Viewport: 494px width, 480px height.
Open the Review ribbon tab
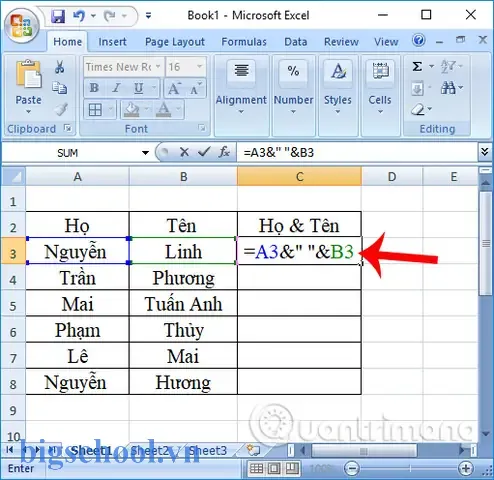click(341, 42)
